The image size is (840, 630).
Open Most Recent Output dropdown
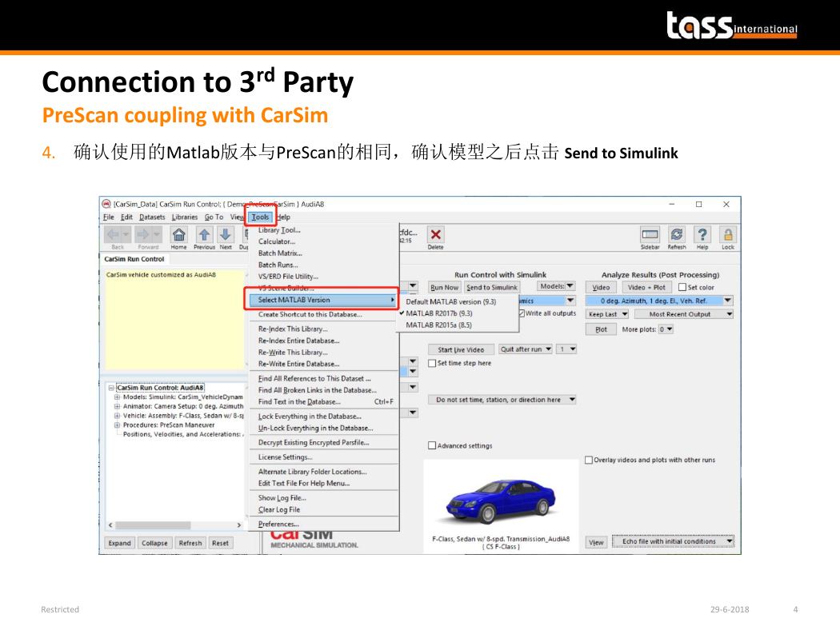click(684, 314)
